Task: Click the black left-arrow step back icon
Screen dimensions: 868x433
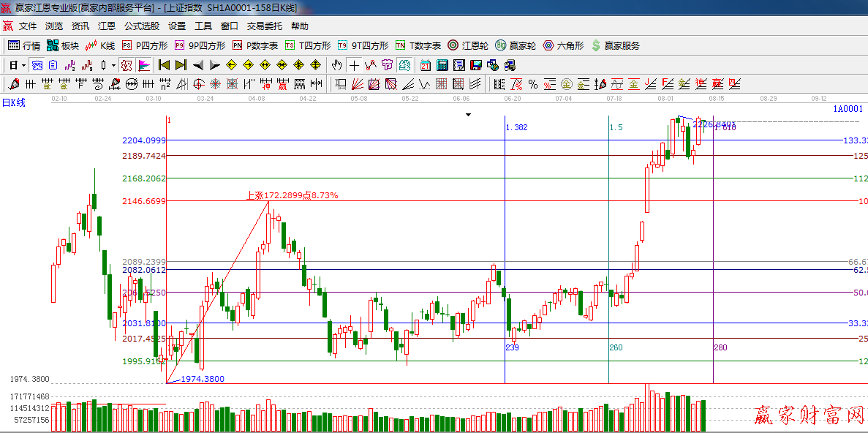Action: tap(197, 65)
